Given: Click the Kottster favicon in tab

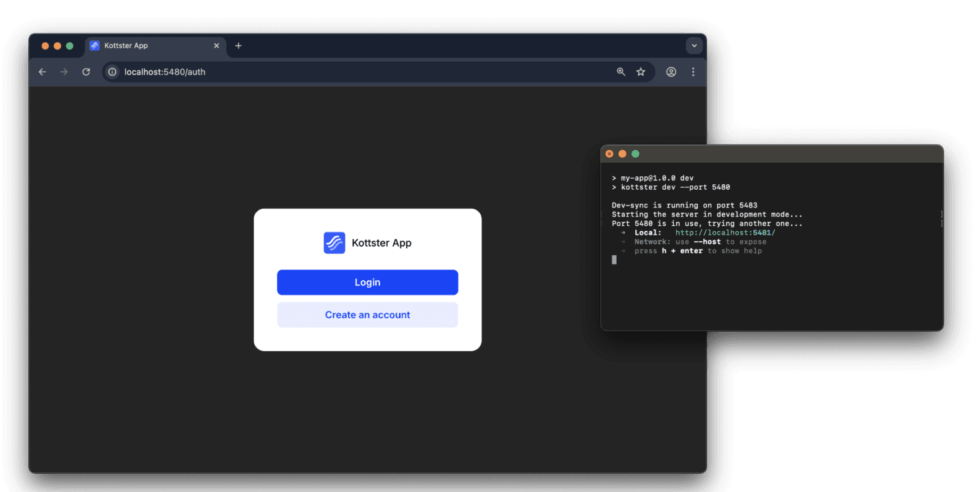Looking at the screenshot, I should click(x=94, y=46).
